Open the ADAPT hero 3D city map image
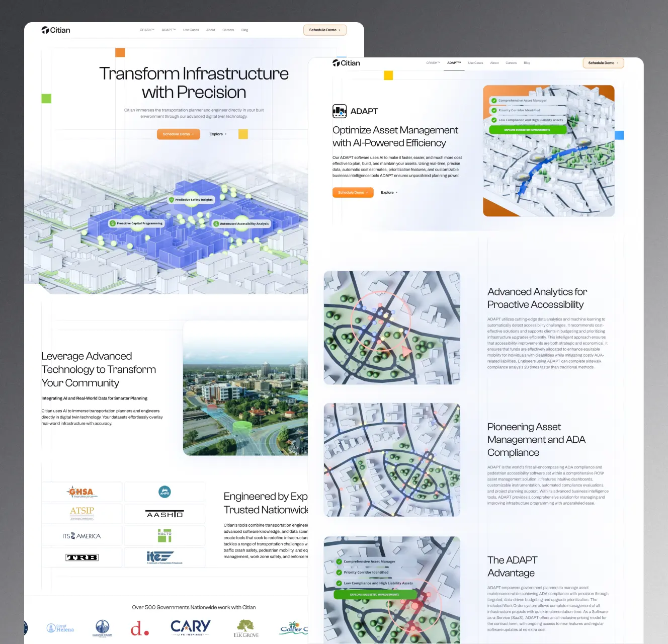This screenshot has width=668, height=644. point(549,151)
